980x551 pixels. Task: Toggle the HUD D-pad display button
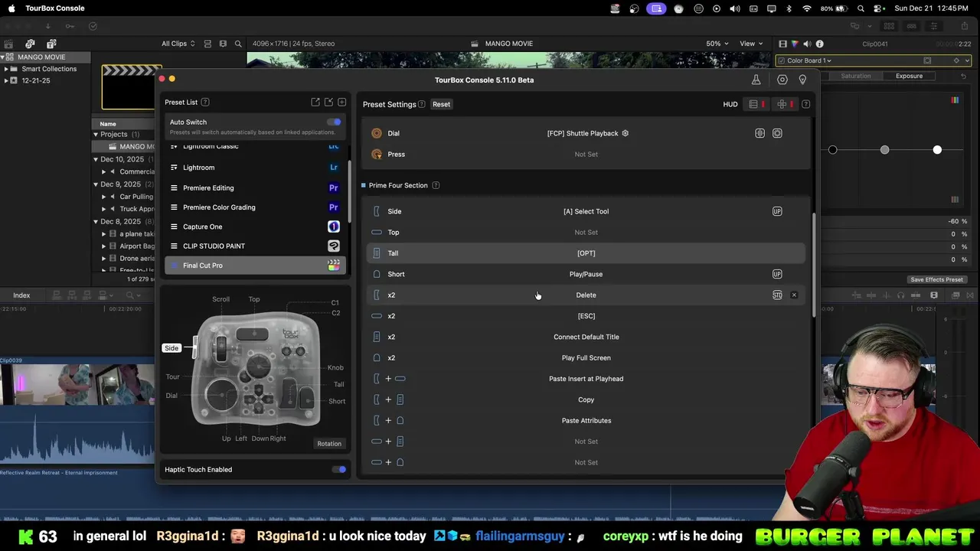pos(785,104)
